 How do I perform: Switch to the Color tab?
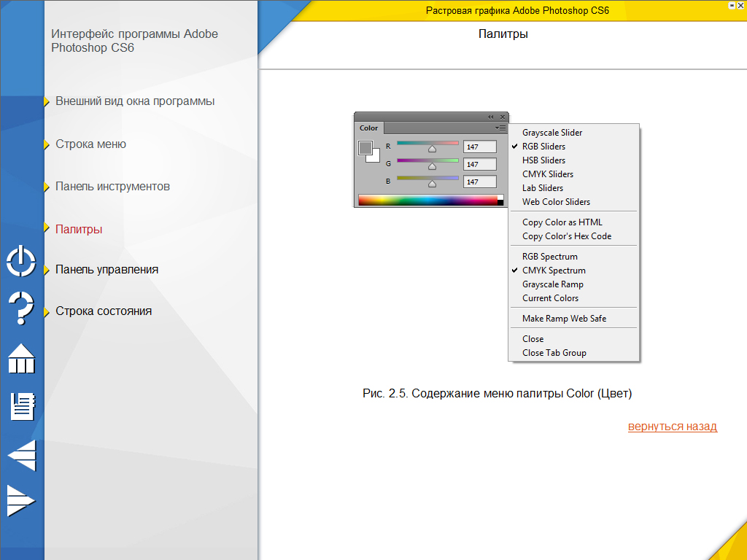[369, 128]
